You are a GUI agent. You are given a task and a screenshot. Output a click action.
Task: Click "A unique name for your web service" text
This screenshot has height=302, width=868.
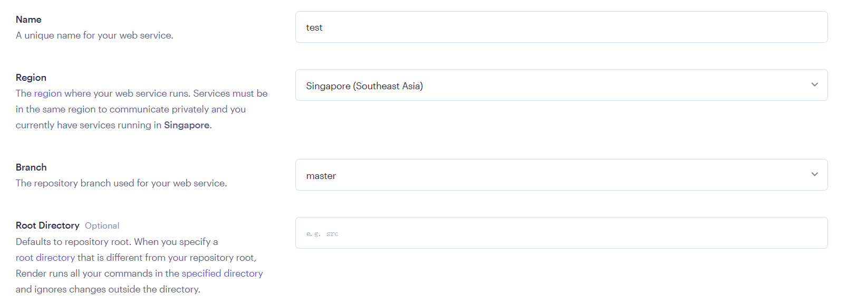coord(94,35)
